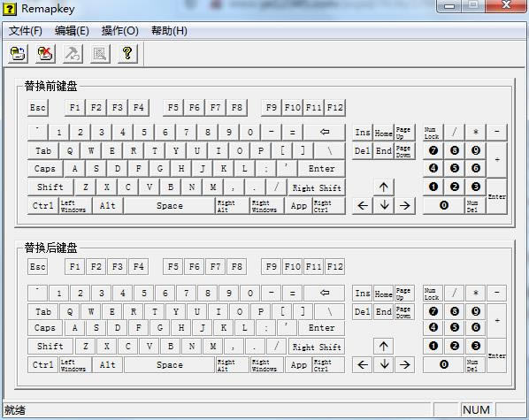This screenshot has height=420, width=529.
Task: Open the 帮助(H) menu
Action: coord(169,31)
